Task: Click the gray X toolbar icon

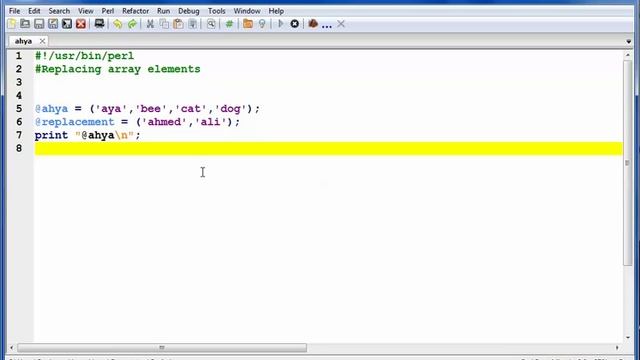Action: tap(341, 24)
